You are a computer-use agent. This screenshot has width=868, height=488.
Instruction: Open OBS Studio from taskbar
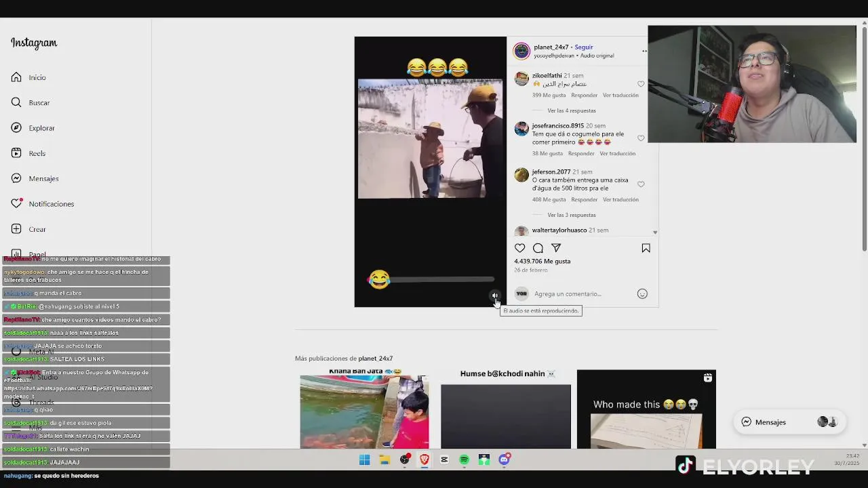[x=404, y=460]
